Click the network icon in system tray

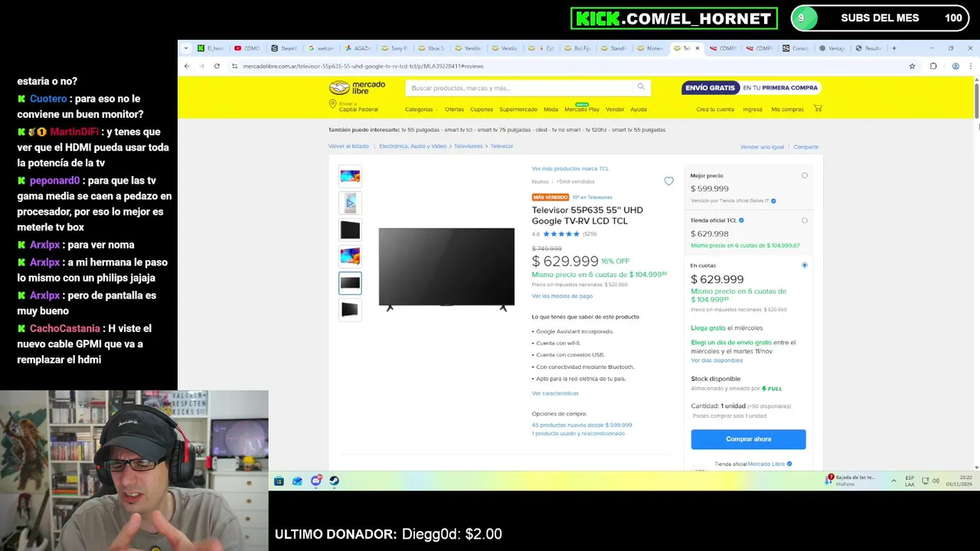coord(925,481)
